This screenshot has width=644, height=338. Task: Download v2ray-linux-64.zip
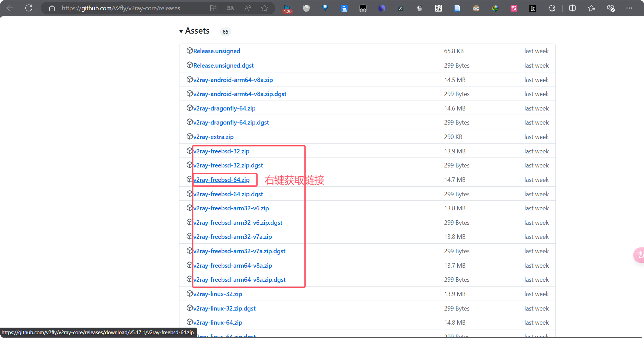point(218,323)
